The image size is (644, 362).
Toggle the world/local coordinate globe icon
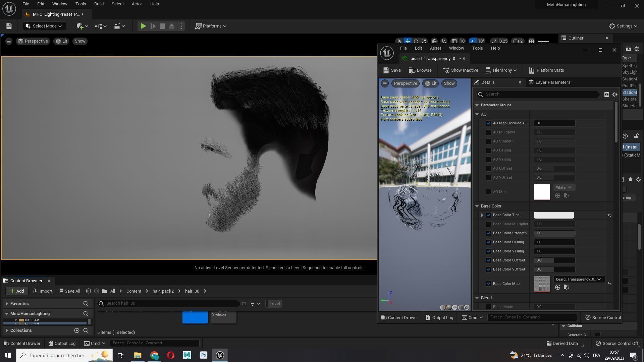pos(434,41)
